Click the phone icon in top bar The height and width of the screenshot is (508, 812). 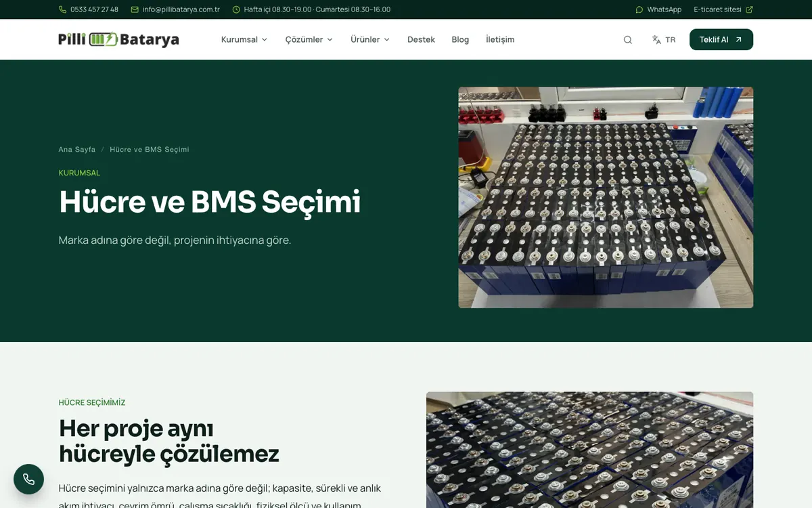tap(63, 9)
